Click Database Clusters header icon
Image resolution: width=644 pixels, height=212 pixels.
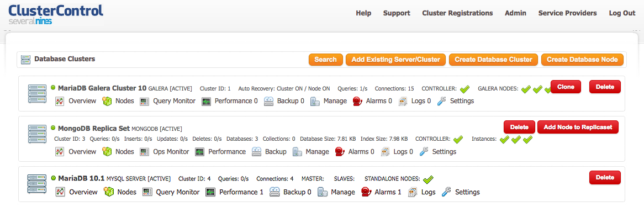click(x=25, y=59)
